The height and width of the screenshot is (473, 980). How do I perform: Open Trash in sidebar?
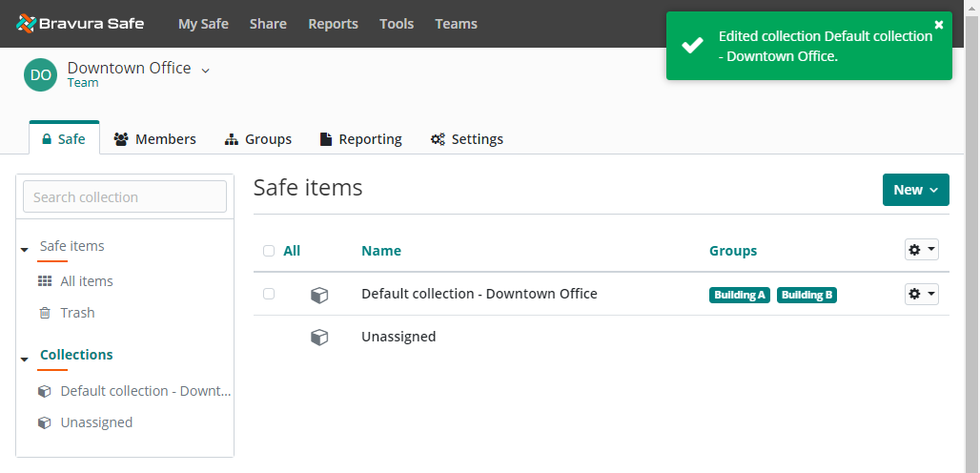77,313
